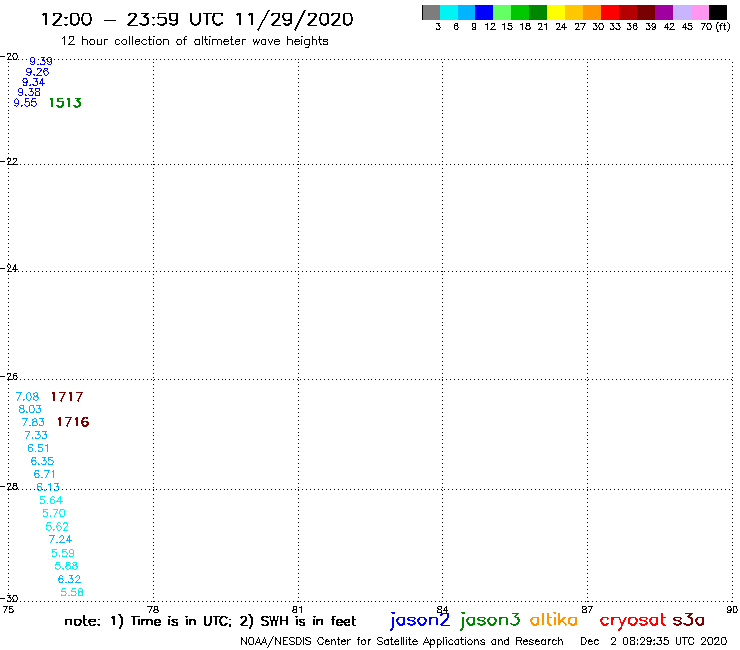The width and height of the screenshot is (740, 650).
Task: Click the 87 longitude axis label
Action: point(587,609)
